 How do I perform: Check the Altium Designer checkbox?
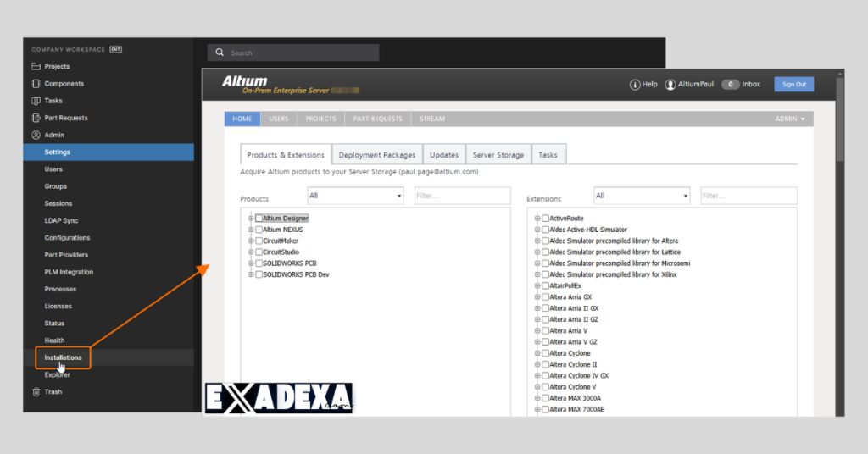click(259, 219)
